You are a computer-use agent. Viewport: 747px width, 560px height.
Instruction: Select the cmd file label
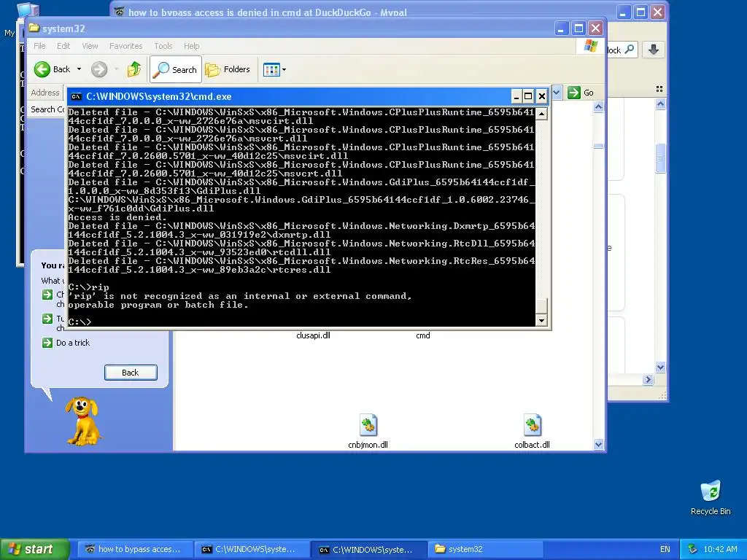point(423,335)
